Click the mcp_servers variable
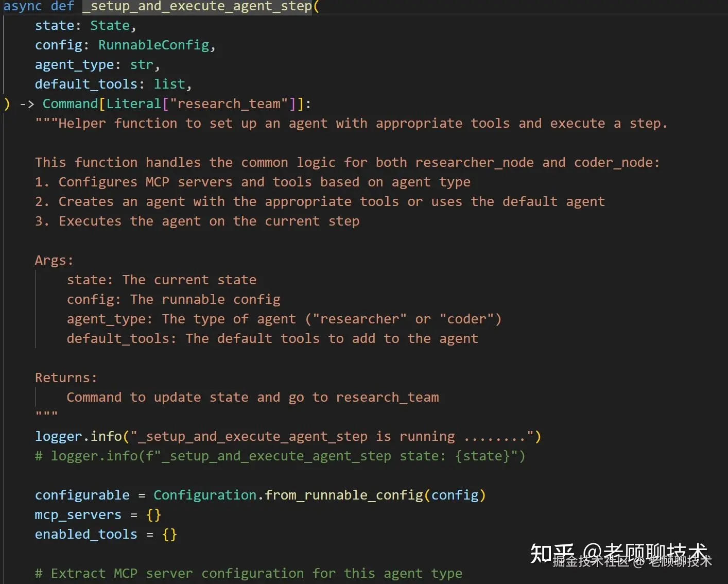Screen dimensions: 728x584 pyautogui.click(x=78, y=515)
